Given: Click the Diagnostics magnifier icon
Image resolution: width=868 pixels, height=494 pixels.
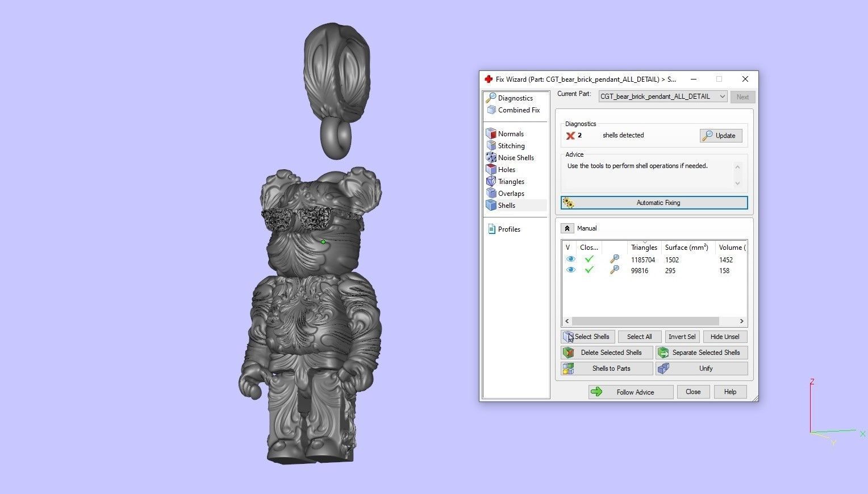Looking at the screenshot, I should click(491, 98).
